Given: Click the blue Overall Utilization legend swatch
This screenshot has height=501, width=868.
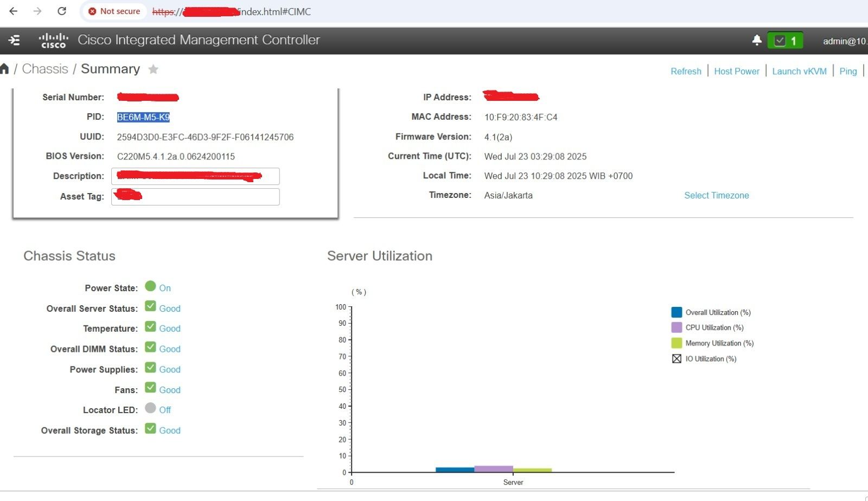Looking at the screenshot, I should click(676, 312).
